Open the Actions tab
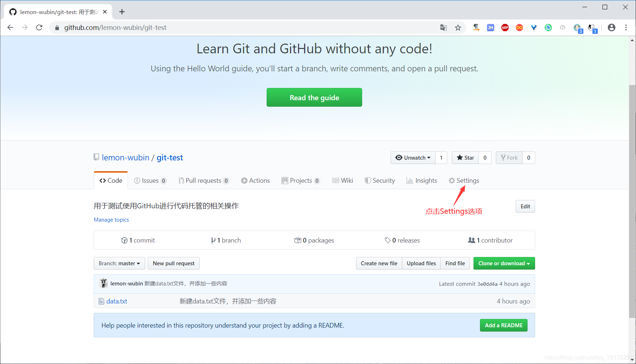Image resolution: width=636 pixels, height=364 pixels. pos(255,181)
